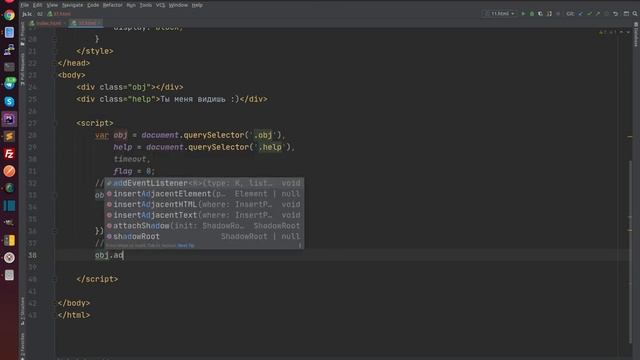Click the 'flag = 0;' code text

[x=134, y=171]
